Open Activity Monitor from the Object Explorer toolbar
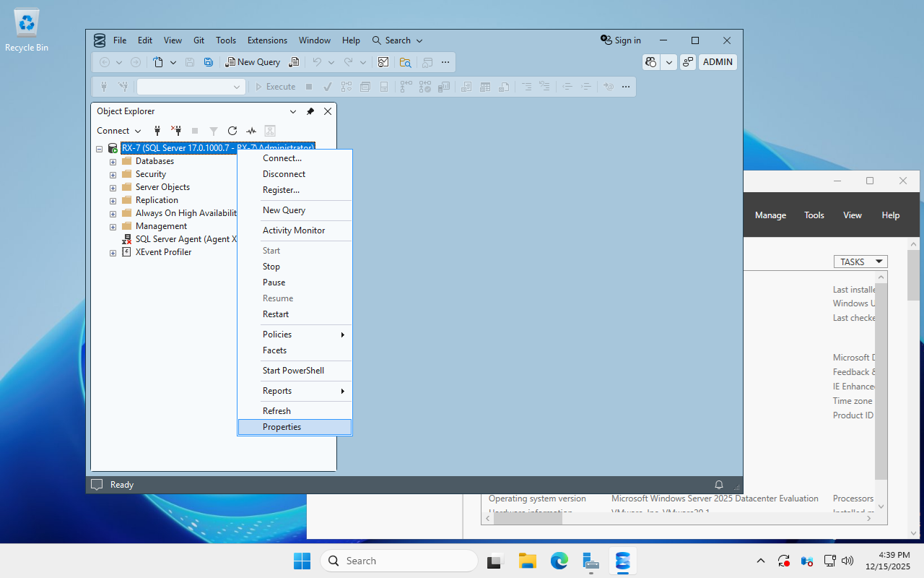Viewport: 924px width, 578px height. point(251,131)
